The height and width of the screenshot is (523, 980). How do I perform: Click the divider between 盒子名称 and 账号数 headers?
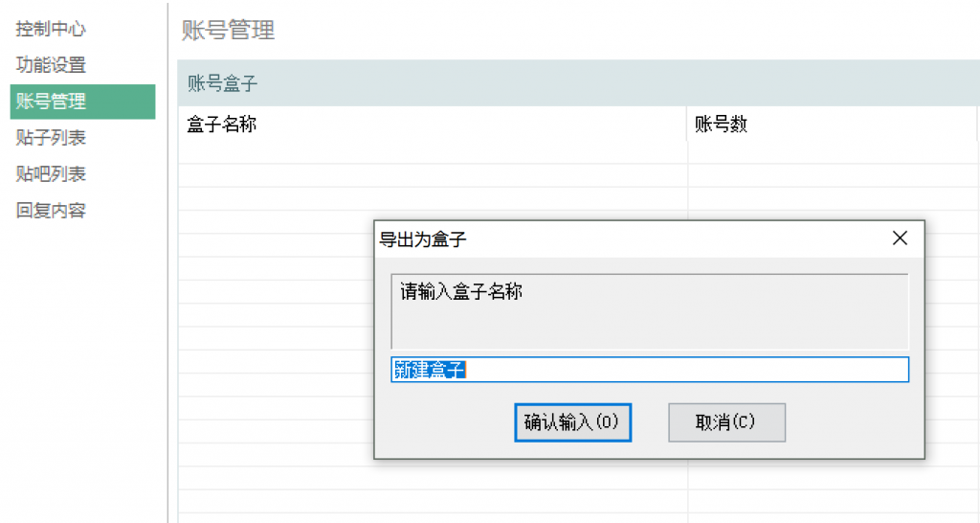[x=687, y=125]
